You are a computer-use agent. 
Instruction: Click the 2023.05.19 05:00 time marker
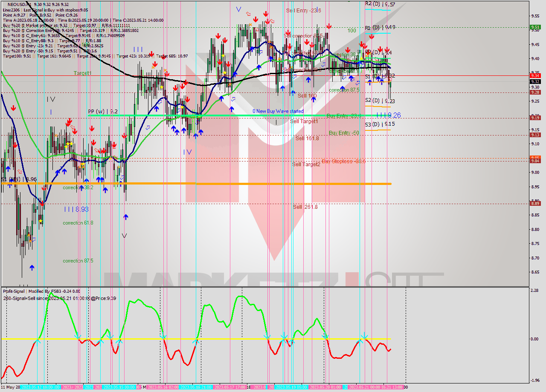click(x=292, y=387)
